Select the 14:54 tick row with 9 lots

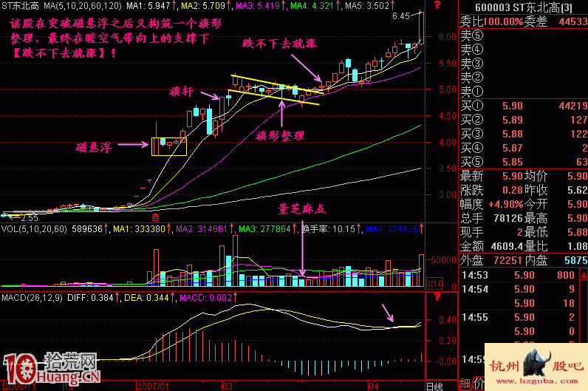(519, 289)
